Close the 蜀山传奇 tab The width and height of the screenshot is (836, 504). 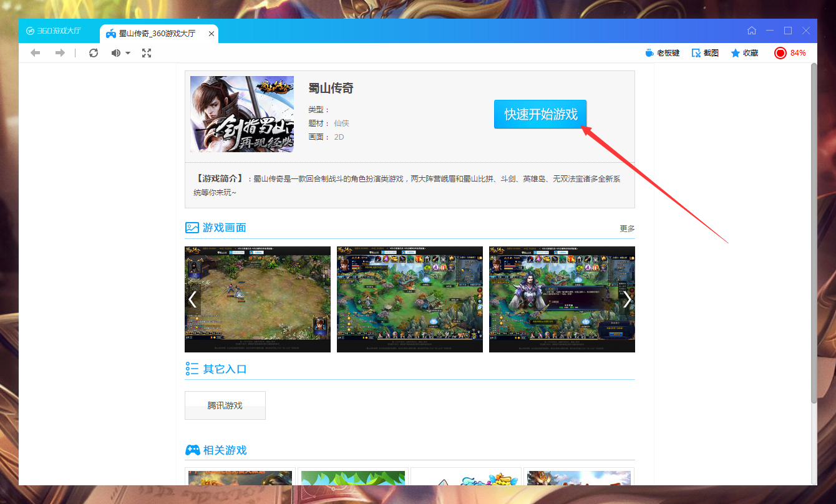click(211, 34)
